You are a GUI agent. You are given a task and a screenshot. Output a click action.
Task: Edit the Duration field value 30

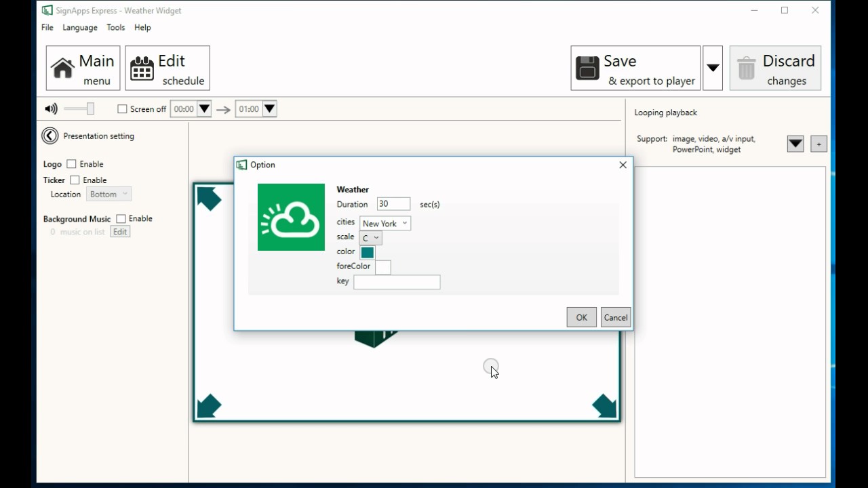[393, 204]
